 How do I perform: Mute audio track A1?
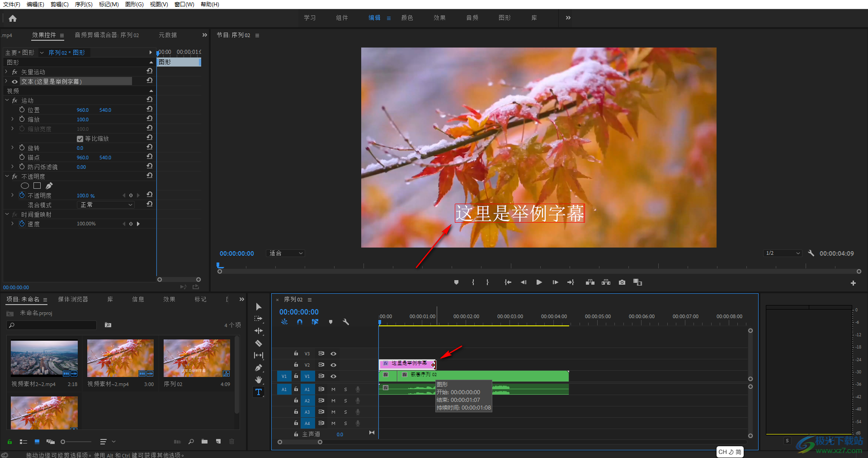click(334, 389)
